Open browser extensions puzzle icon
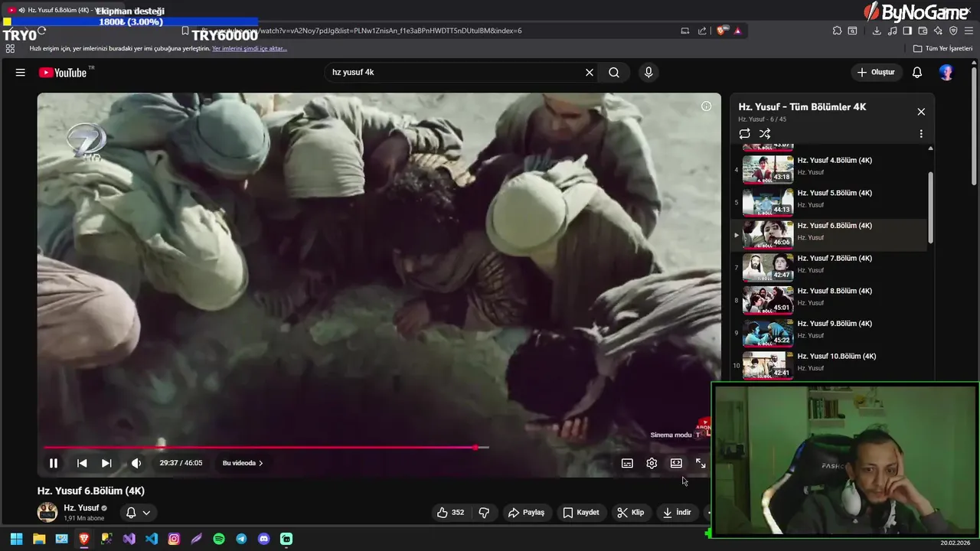The height and width of the screenshot is (551, 980). tap(837, 31)
